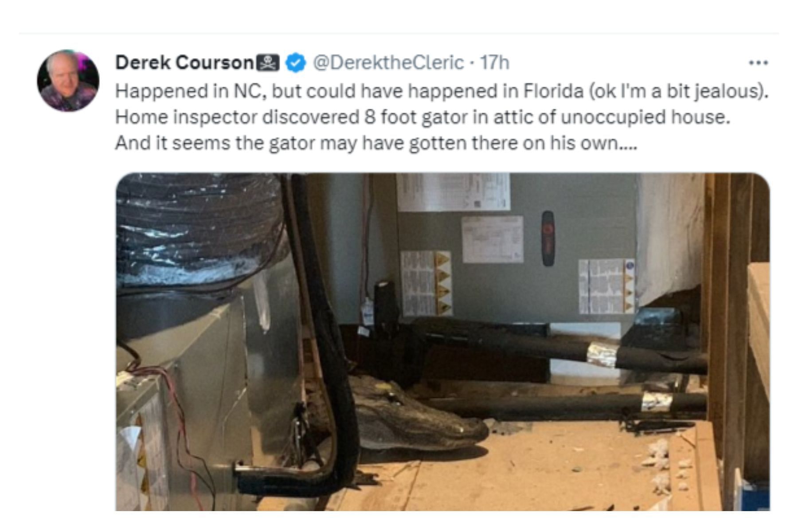Click the pirate flag emoji beside name

pos(268,63)
